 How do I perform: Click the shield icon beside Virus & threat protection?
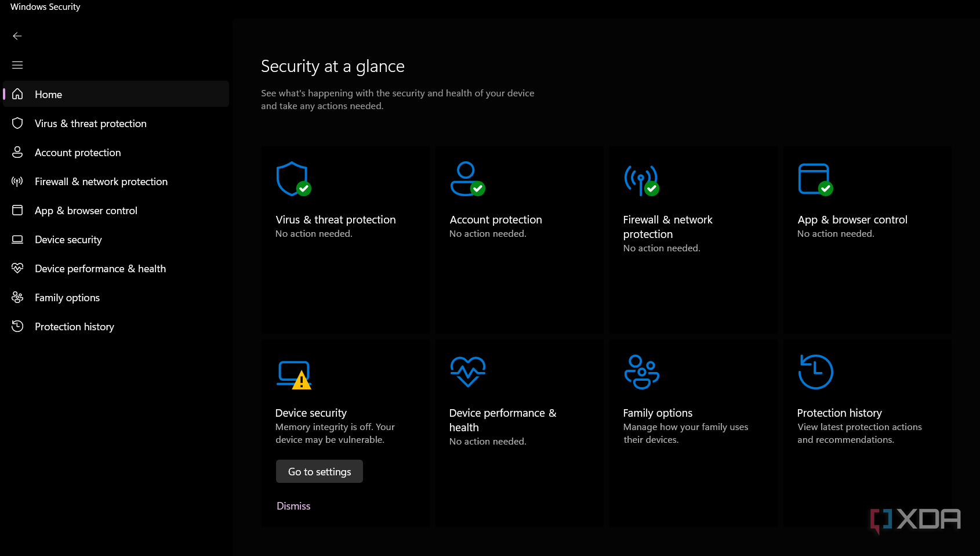click(x=17, y=123)
